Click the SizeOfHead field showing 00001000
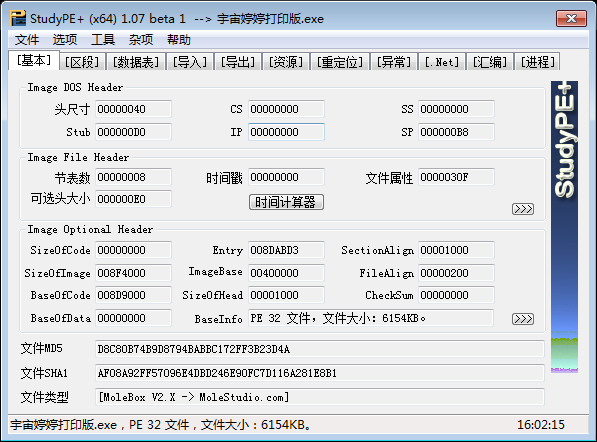Screen dimensions: 597x442 [x=286, y=295]
